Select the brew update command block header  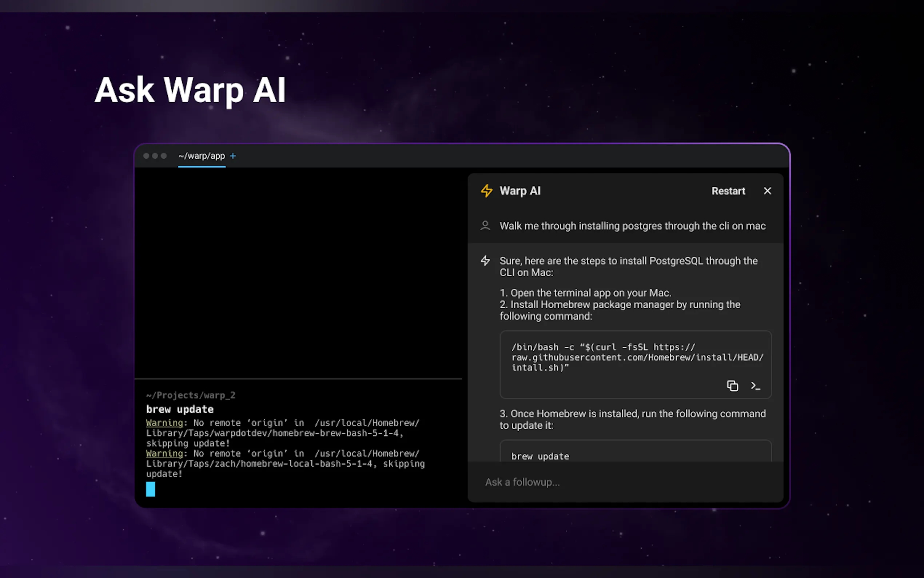click(180, 409)
